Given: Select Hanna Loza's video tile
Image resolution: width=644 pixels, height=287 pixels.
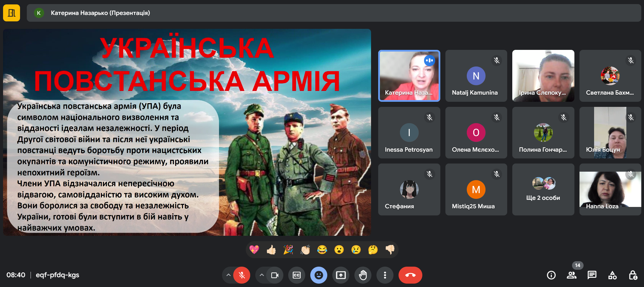Looking at the screenshot, I should tap(610, 190).
